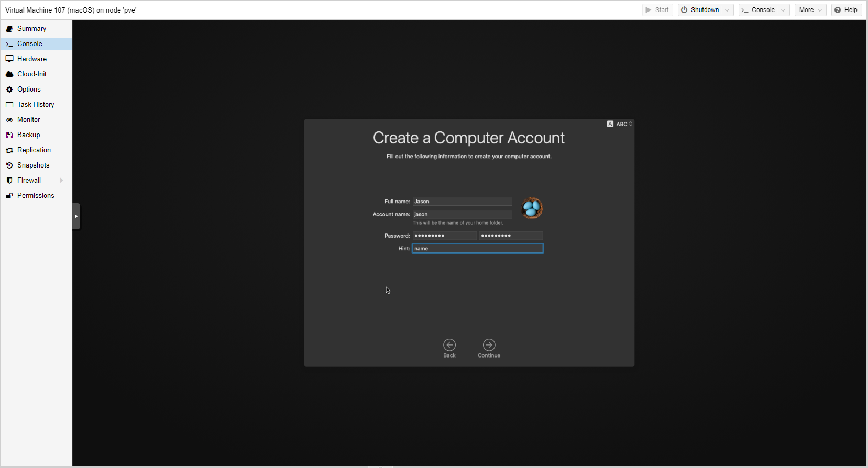
Task: Click the Full name input field
Action: (x=462, y=202)
